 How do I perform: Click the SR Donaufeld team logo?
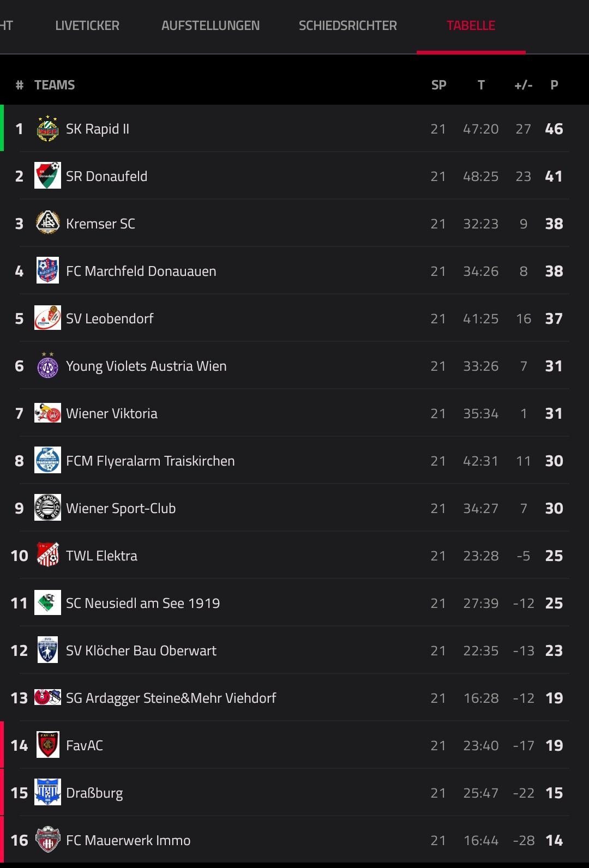pos(47,176)
